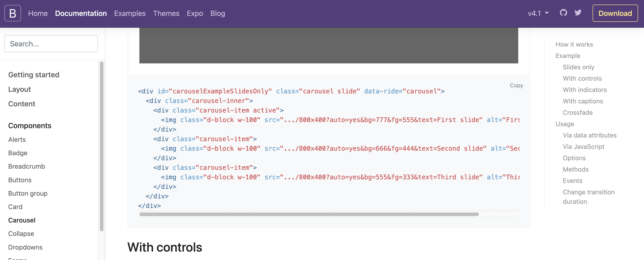Click the Third slide img code line
This screenshot has width=644, height=260.
(x=340, y=177)
